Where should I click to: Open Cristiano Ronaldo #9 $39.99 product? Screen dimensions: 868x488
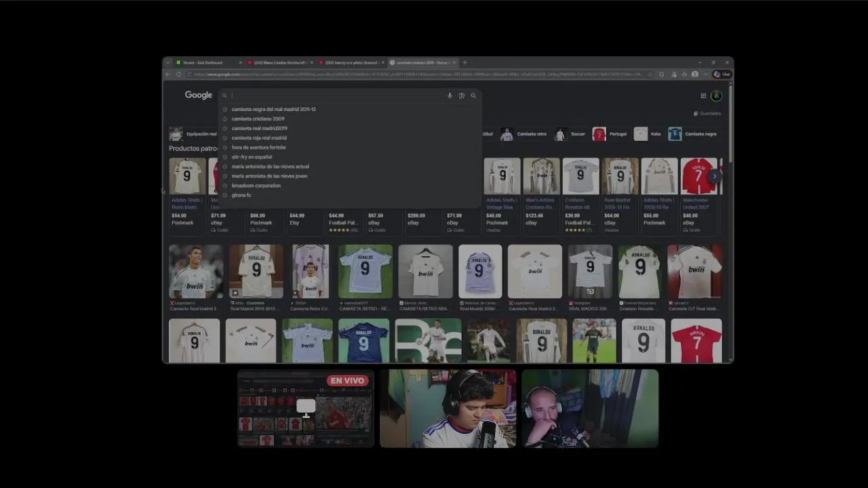(x=580, y=195)
